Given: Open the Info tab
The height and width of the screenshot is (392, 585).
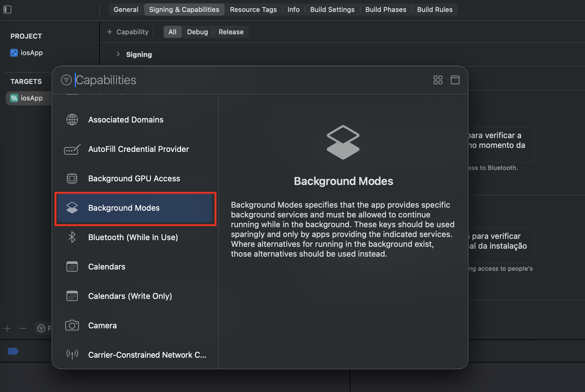Looking at the screenshot, I should click(293, 9).
